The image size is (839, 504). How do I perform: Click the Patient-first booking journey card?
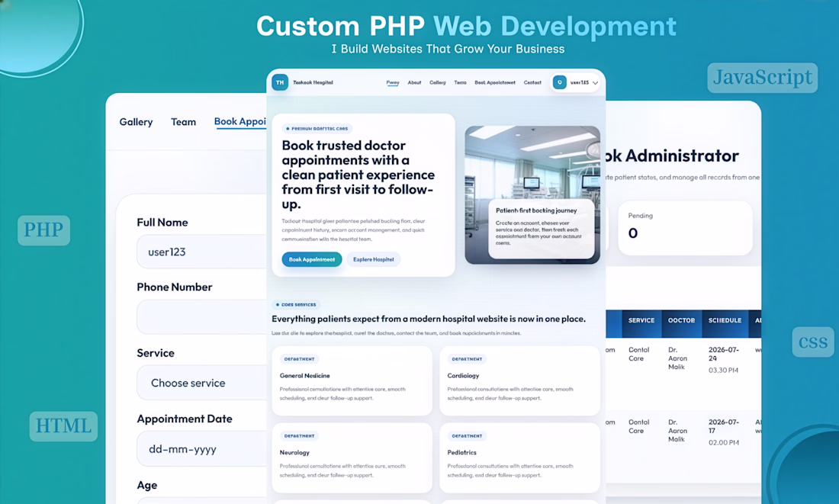click(x=542, y=229)
